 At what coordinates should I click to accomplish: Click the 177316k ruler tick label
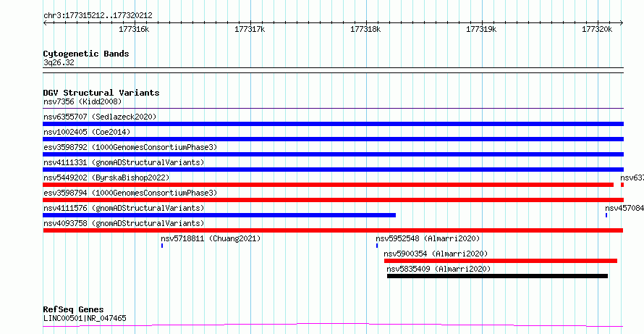tap(135, 29)
